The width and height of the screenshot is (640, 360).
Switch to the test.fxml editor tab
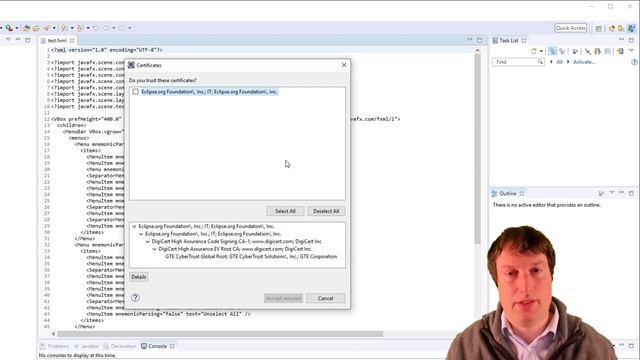[x=57, y=40]
